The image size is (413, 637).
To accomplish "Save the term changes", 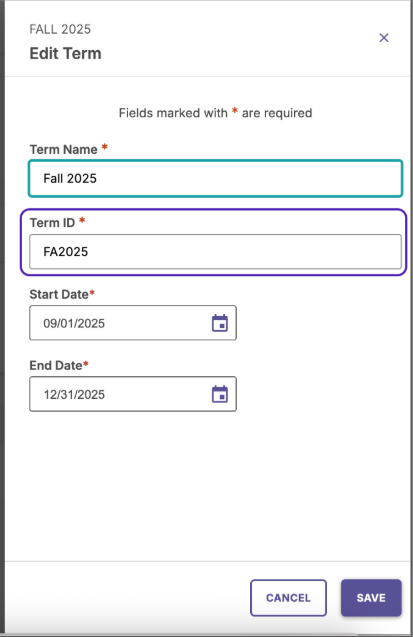I will [371, 598].
